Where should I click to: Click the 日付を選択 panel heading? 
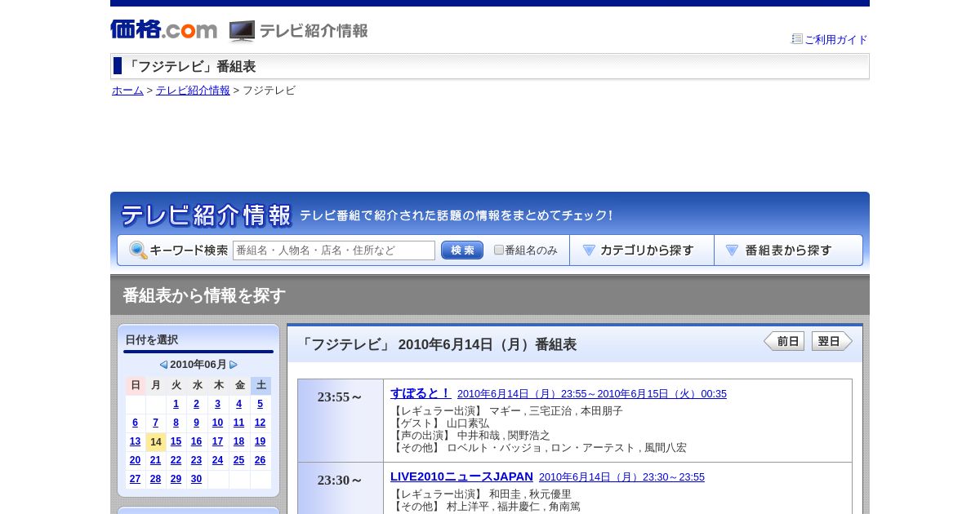click(151, 340)
